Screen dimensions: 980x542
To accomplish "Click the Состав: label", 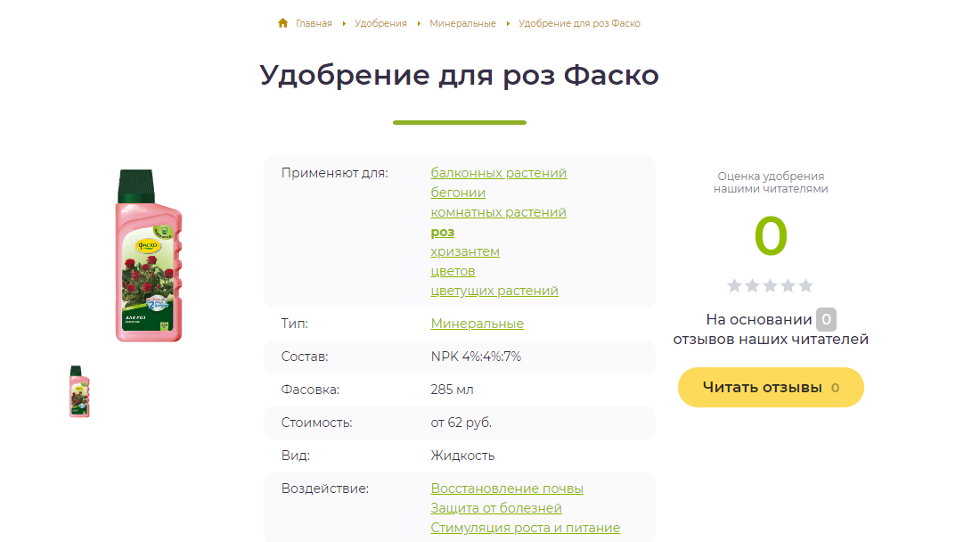I will coord(305,357).
